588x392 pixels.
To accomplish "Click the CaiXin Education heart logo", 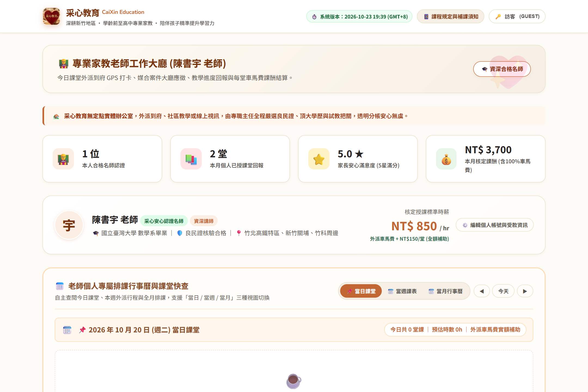I will (x=51, y=16).
